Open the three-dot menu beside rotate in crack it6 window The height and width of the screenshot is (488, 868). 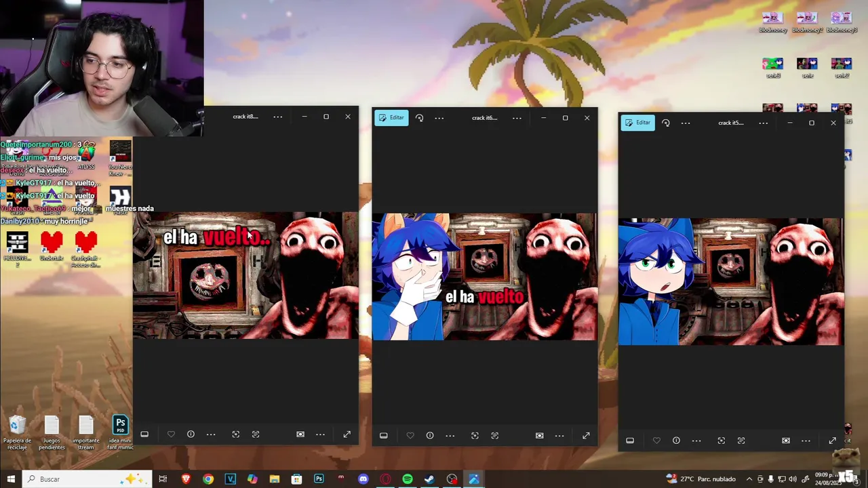click(x=439, y=118)
